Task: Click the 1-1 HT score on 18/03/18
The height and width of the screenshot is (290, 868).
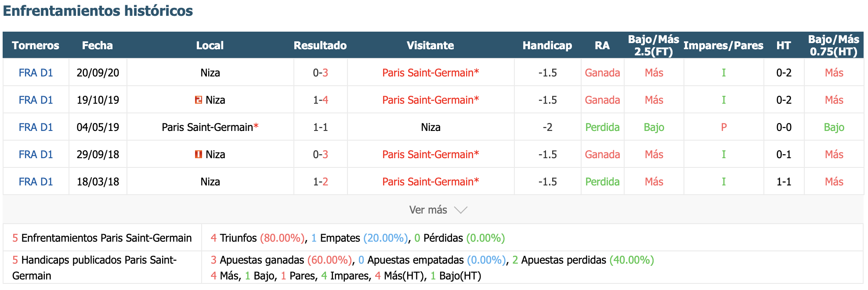Action: tap(784, 181)
